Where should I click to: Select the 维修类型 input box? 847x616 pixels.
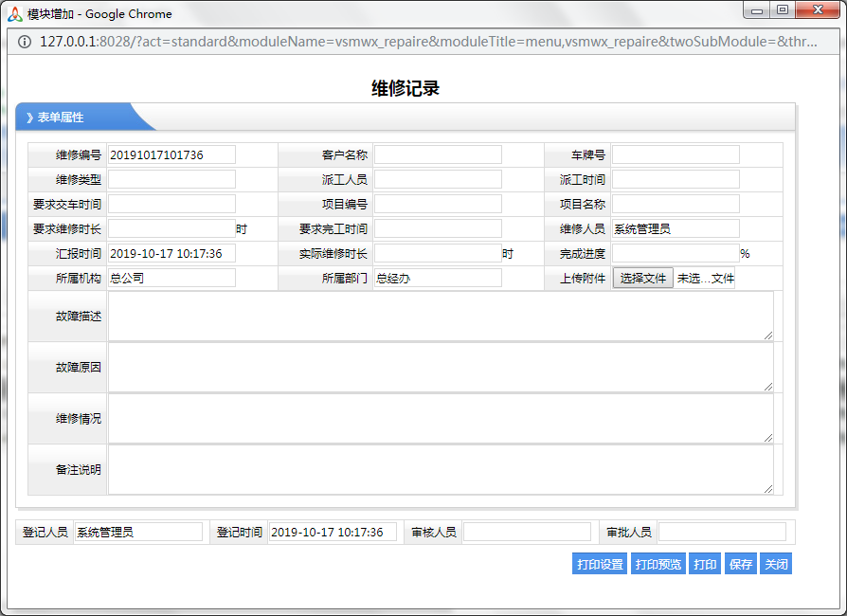tap(171, 180)
